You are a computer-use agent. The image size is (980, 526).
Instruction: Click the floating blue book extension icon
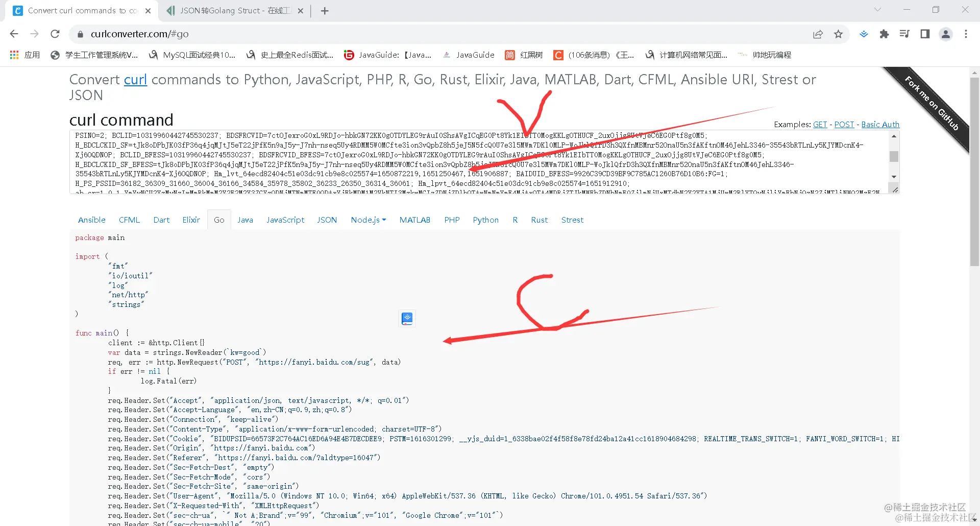coord(407,319)
